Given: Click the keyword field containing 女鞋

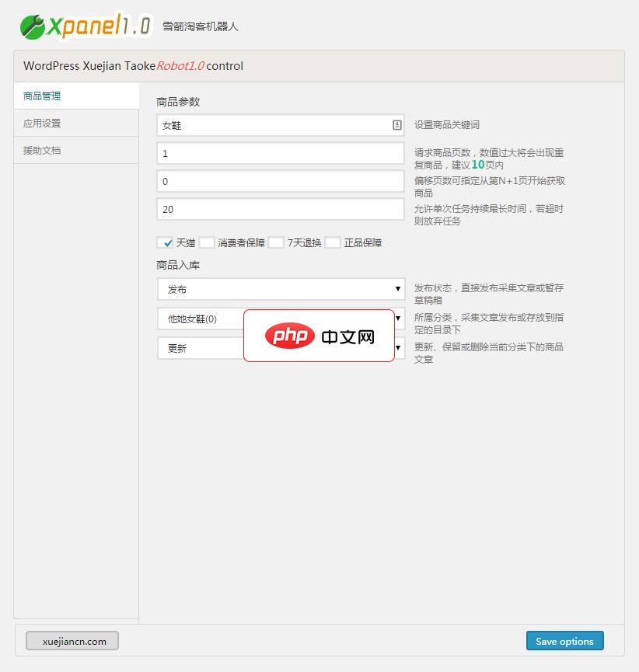Looking at the screenshot, I should (x=272, y=124).
